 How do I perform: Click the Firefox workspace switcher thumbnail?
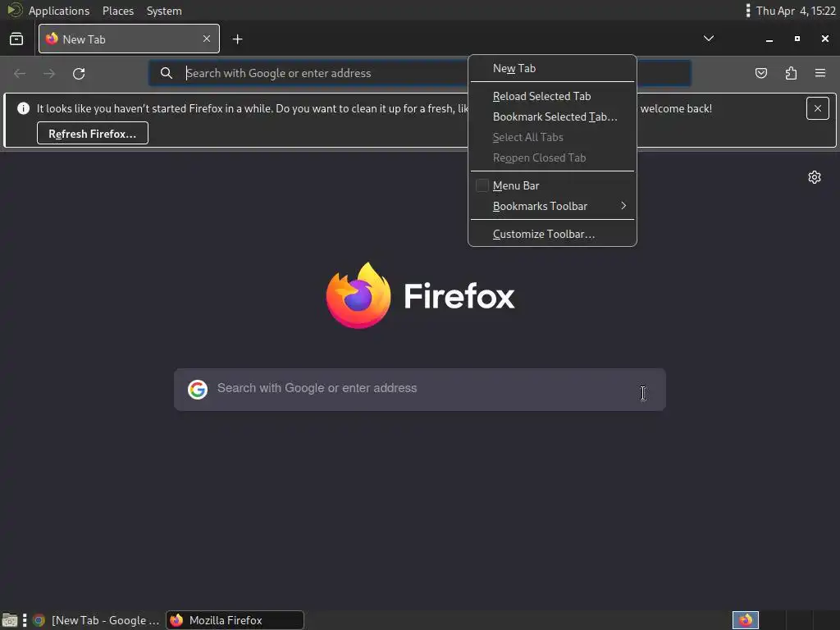coord(745,620)
